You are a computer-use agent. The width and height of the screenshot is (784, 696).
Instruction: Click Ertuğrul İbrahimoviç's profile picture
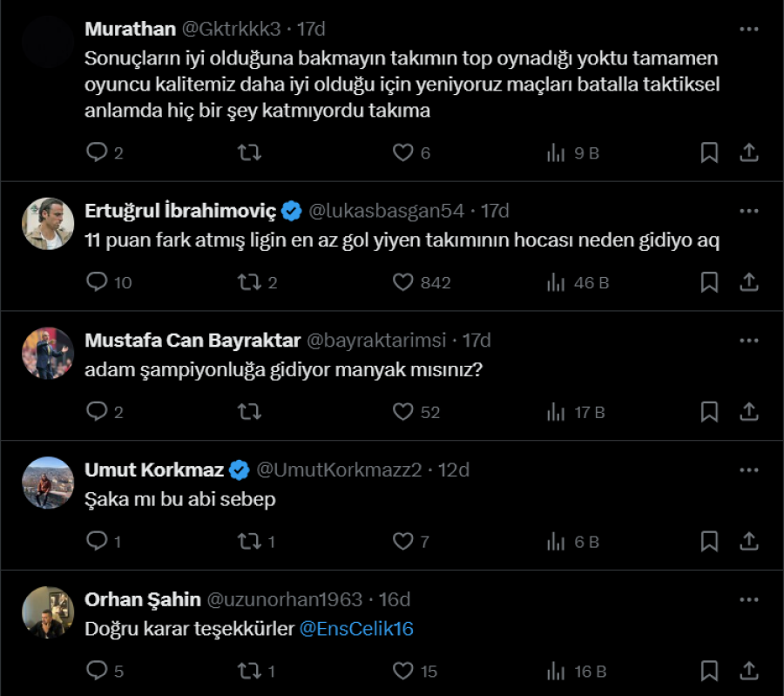(48, 223)
